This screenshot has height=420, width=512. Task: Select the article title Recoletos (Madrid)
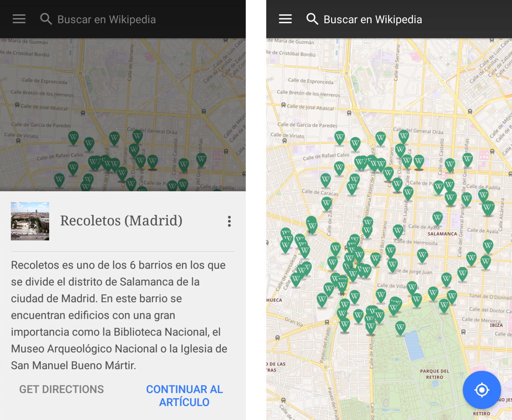[x=121, y=221]
